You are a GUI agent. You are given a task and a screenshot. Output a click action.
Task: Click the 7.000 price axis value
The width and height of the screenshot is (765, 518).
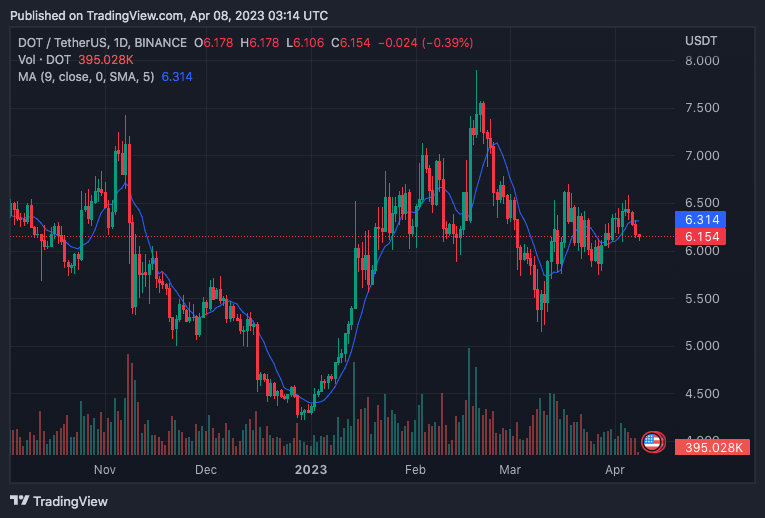click(702, 156)
